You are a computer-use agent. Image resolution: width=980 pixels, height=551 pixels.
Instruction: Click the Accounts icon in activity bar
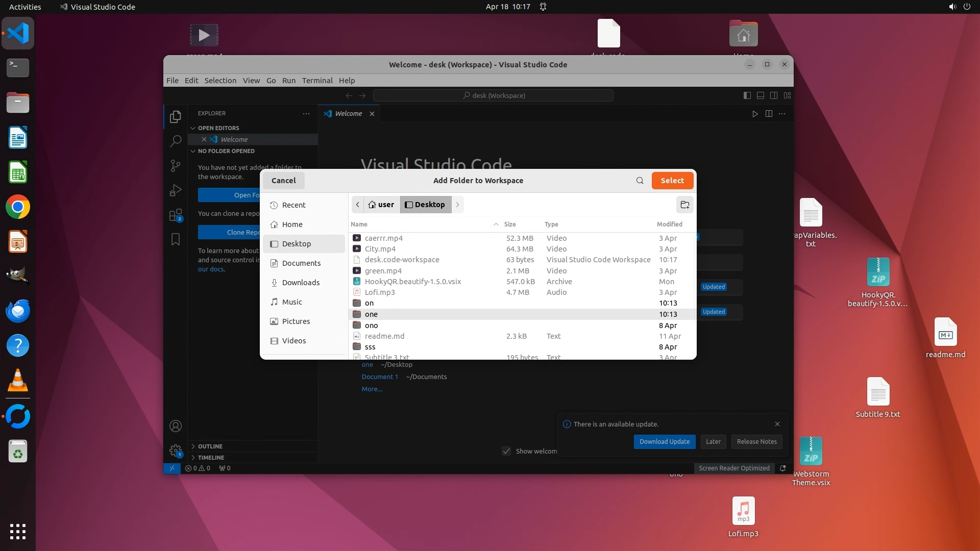click(x=176, y=426)
